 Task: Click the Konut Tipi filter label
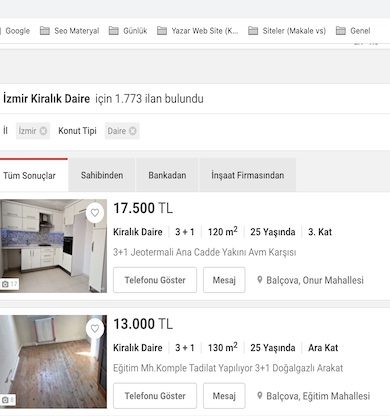(77, 131)
